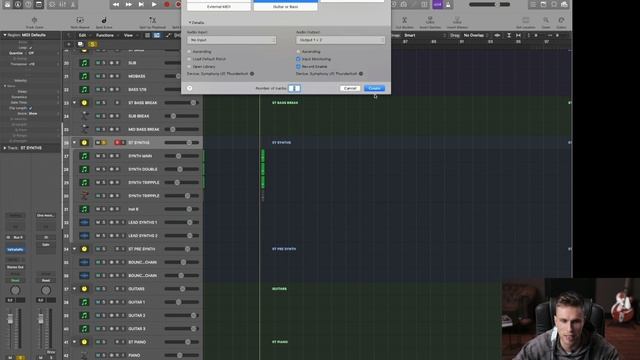Select the GUITARS region in timeline
Image resolution: width=640 pixels, height=360 pixels.
tap(280, 289)
